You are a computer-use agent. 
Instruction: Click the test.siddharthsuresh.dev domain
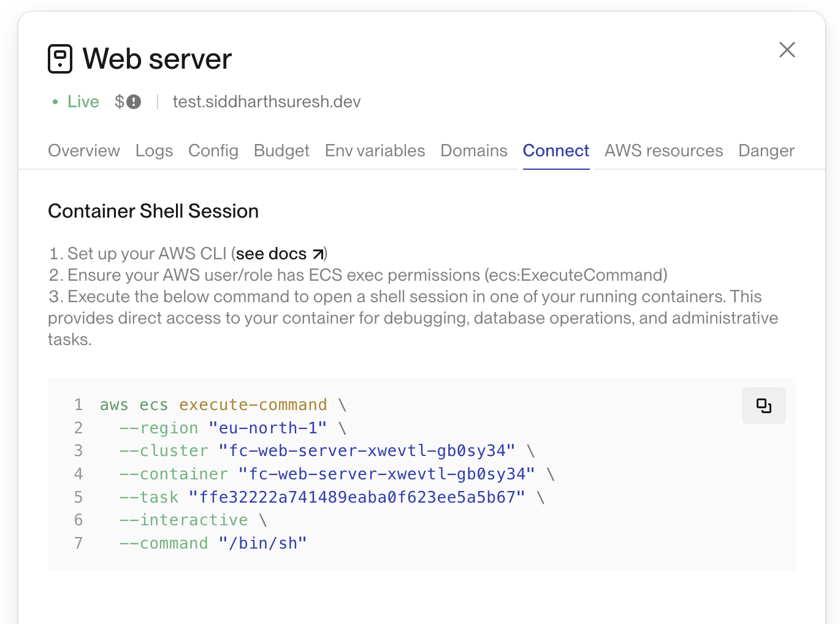point(267,102)
